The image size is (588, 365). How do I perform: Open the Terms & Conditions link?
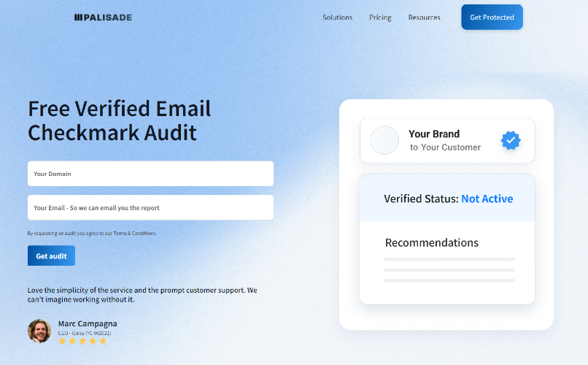coord(134,234)
